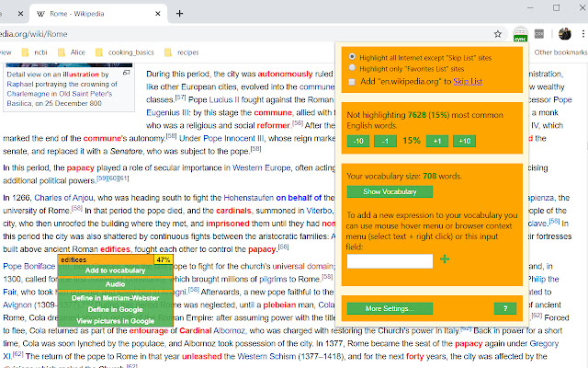588x368 pixels.
Task: Open More Settings button
Action: pyautogui.click(x=390, y=309)
